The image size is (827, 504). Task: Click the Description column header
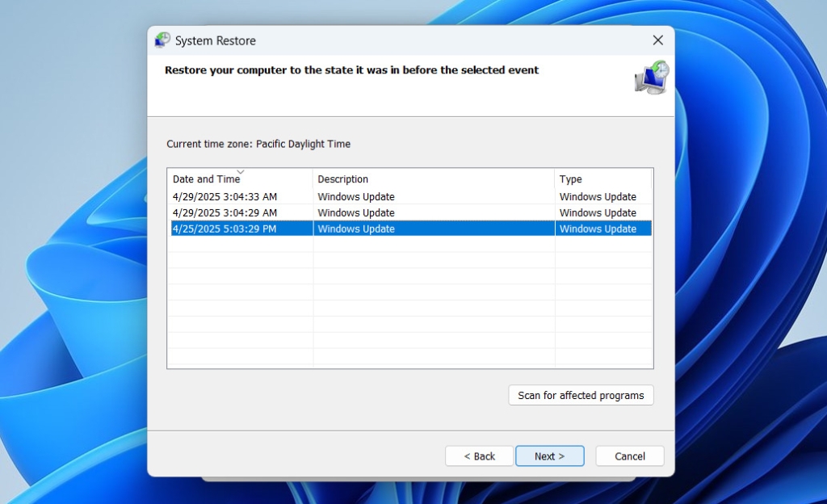343,178
